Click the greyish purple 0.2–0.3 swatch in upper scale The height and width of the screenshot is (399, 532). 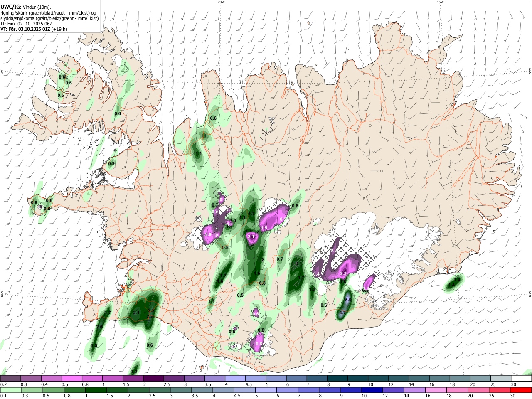pos(10,379)
